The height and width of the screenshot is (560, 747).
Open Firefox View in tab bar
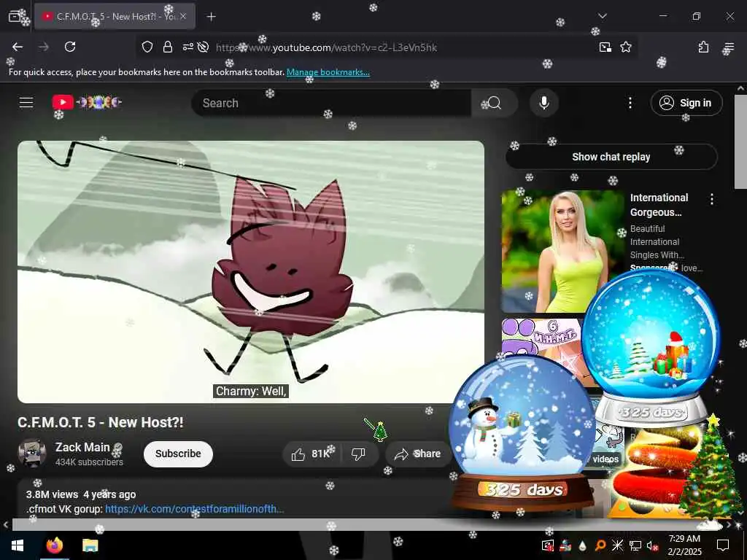coord(15,16)
